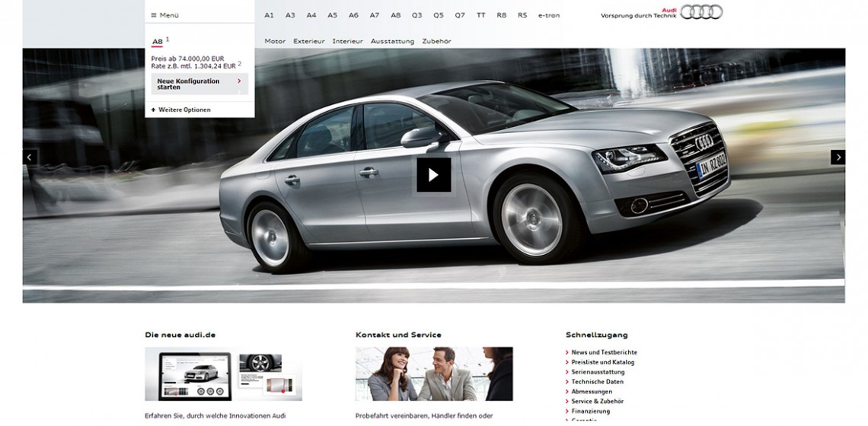Viewport: 868px width, 426px height.
Task: Click the Erfahren Sie, durch welche Innovationen text
Action: click(215, 415)
